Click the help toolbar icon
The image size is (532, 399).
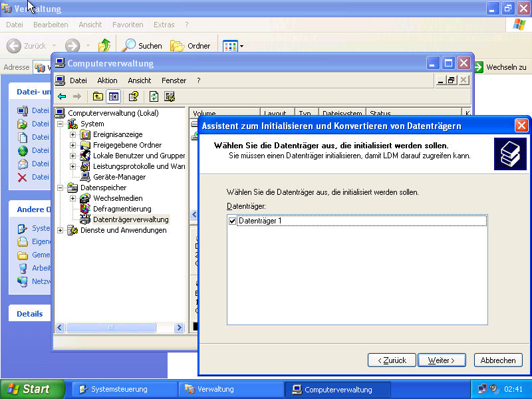[134, 96]
